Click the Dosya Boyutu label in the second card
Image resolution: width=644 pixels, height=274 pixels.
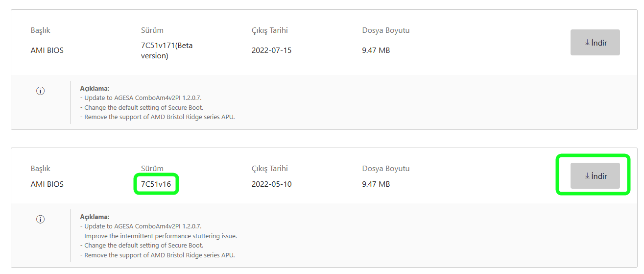[385, 169]
